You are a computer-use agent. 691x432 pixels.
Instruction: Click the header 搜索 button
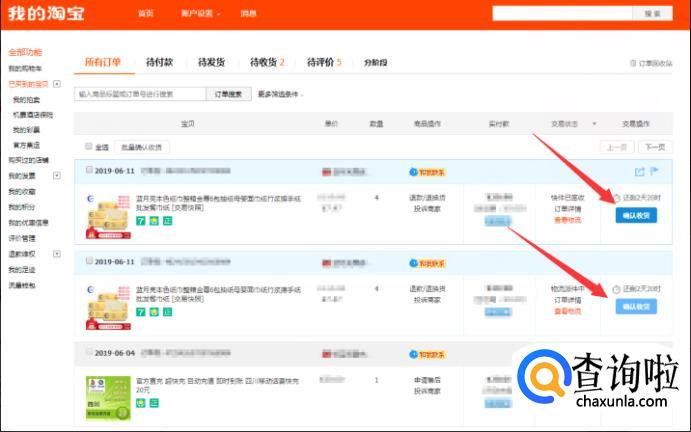click(x=653, y=14)
